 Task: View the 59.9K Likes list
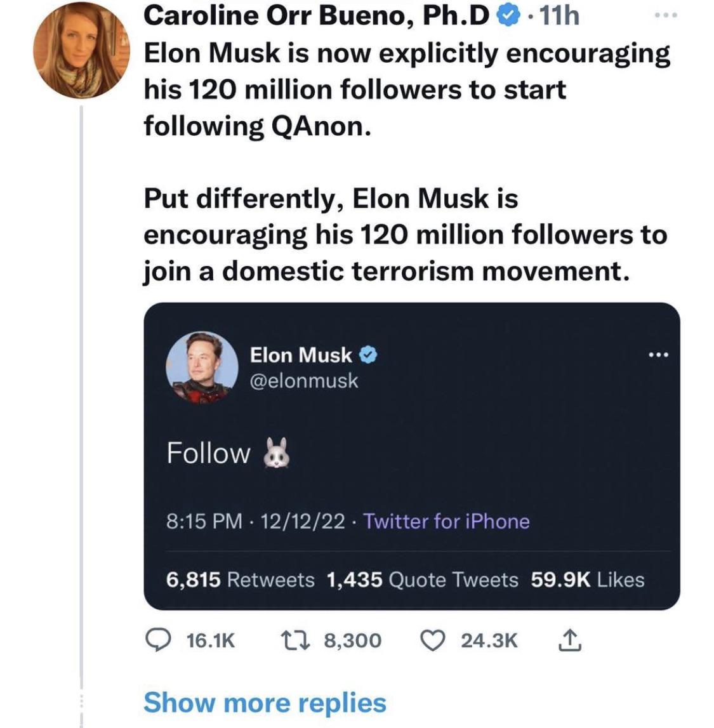pos(588,579)
